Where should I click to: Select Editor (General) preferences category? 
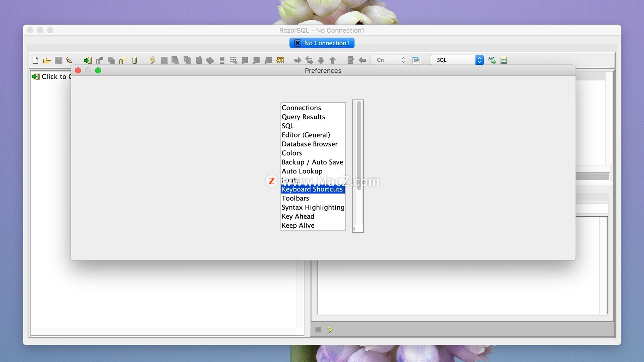tap(313, 135)
